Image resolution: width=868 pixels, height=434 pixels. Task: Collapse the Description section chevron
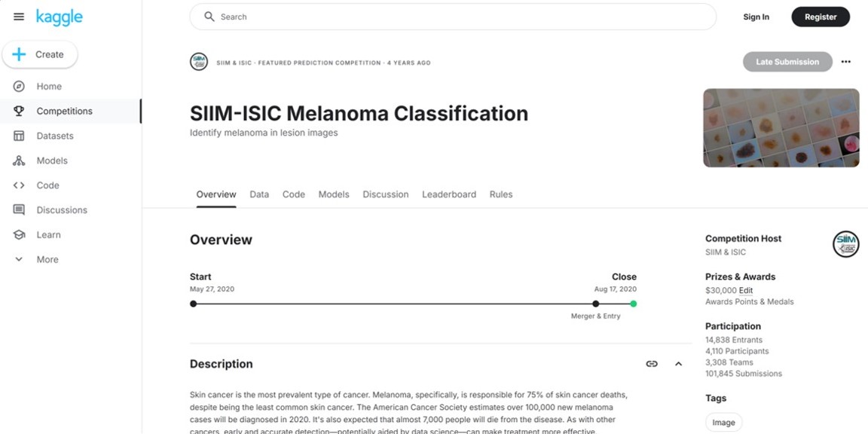tap(678, 364)
